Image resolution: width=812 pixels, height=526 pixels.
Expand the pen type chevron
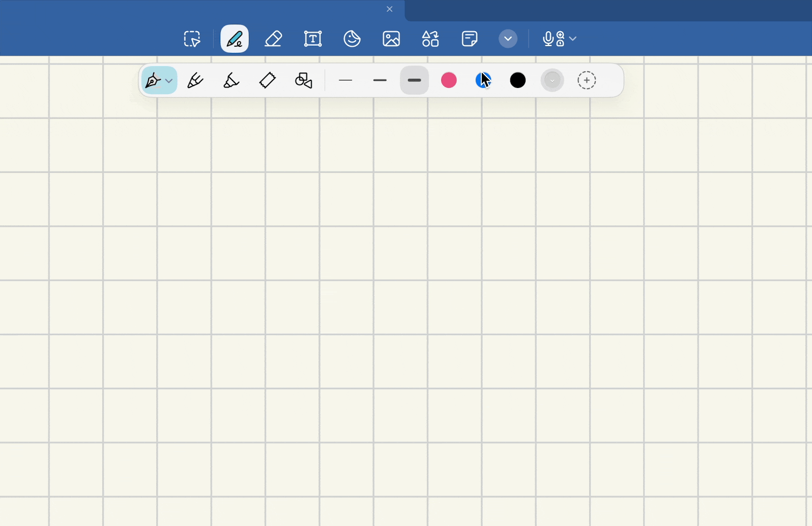(169, 81)
